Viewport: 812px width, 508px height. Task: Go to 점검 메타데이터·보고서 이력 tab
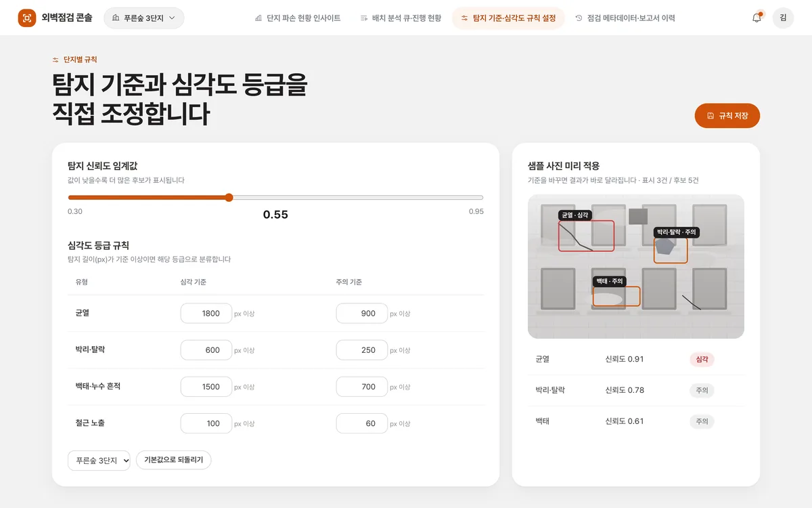point(625,18)
